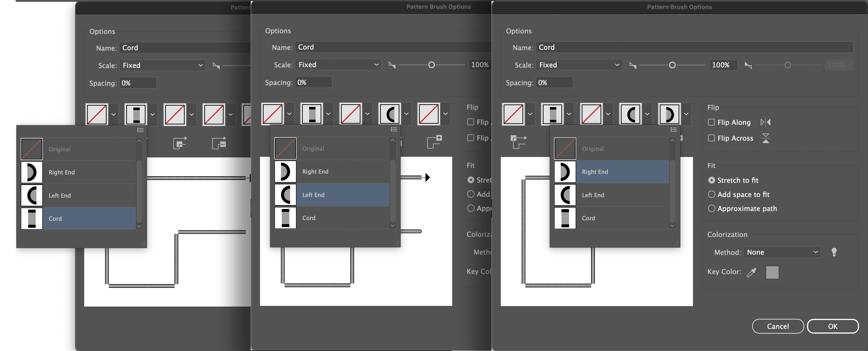
Task: Enable the Flip Across checkbox
Action: pyautogui.click(x=712, y=138)
